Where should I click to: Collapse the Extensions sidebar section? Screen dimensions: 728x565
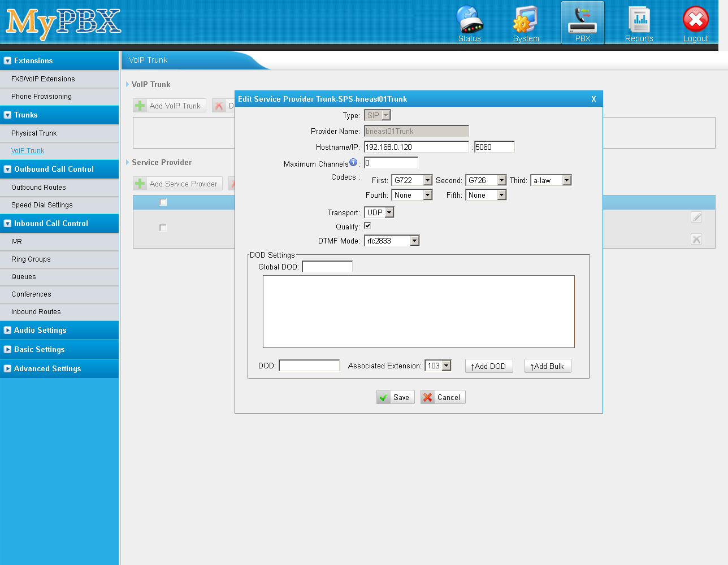point(59,60)
